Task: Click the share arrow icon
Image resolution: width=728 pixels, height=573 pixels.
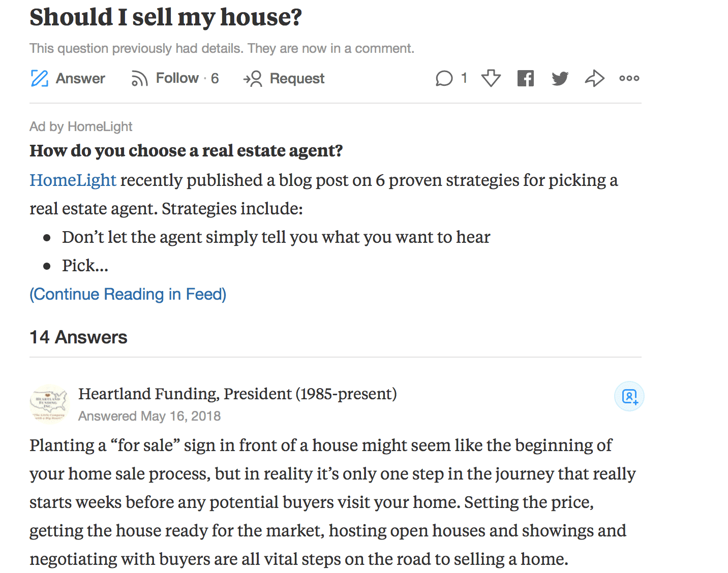Action: [594, 78]
